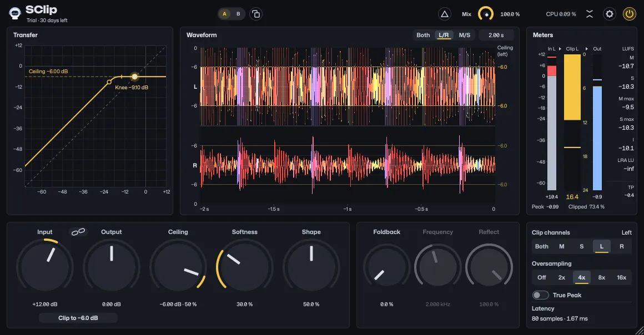This screenshot has height=335, width=644.
Task: Switch to preset slot B
Action: click(x=238, y=14)
